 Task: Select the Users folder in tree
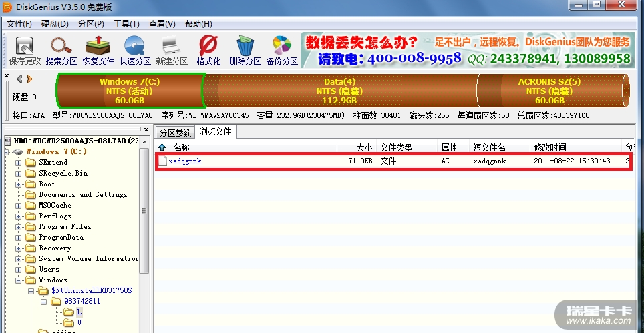click(49, 269)
